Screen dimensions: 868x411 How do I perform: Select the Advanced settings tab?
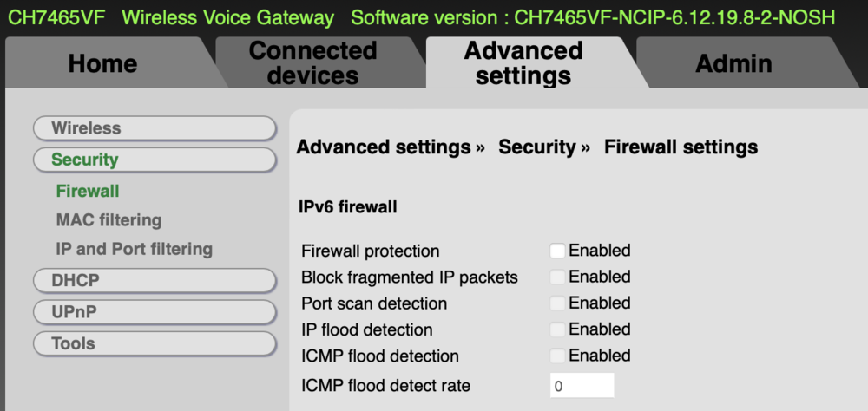523,63
